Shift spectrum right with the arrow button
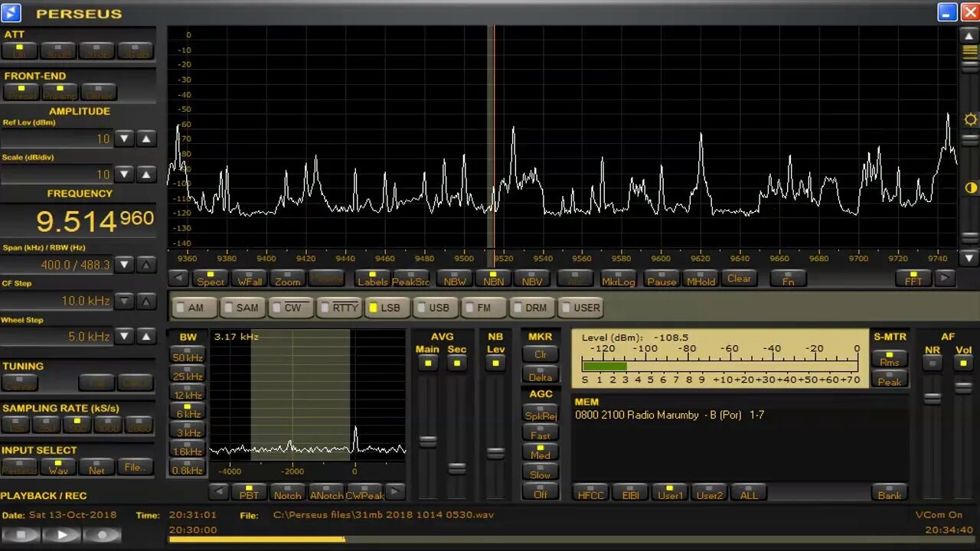980x551 pixels. [x=945, y=278]
